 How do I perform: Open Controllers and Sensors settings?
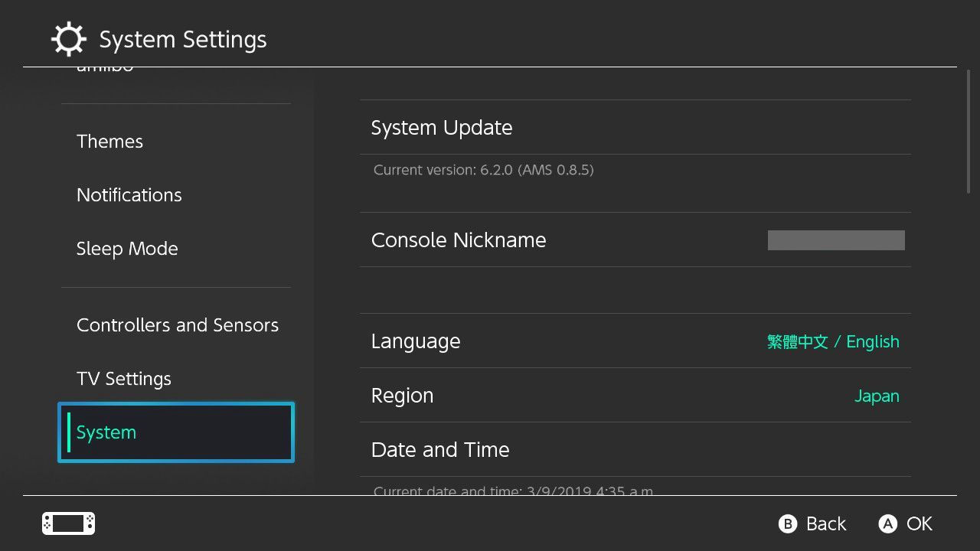click(176, 325)
